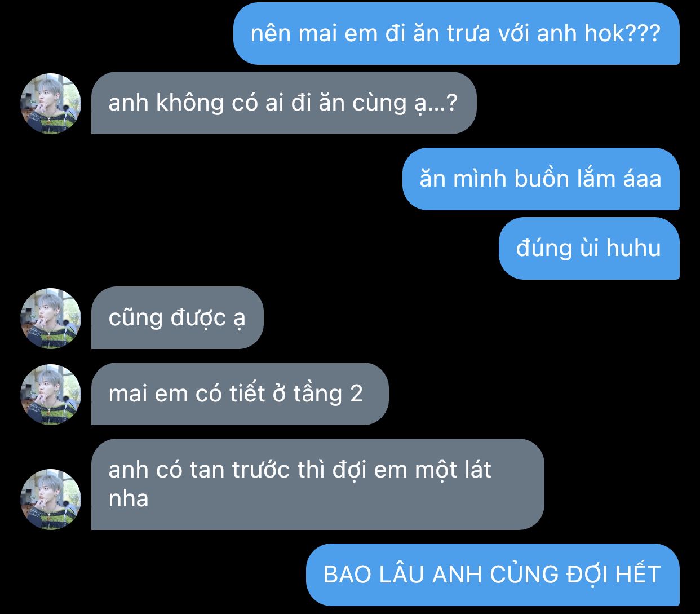Click the gray reply "cũng được ạ"

pyautogui.click(x=177, y=318)
